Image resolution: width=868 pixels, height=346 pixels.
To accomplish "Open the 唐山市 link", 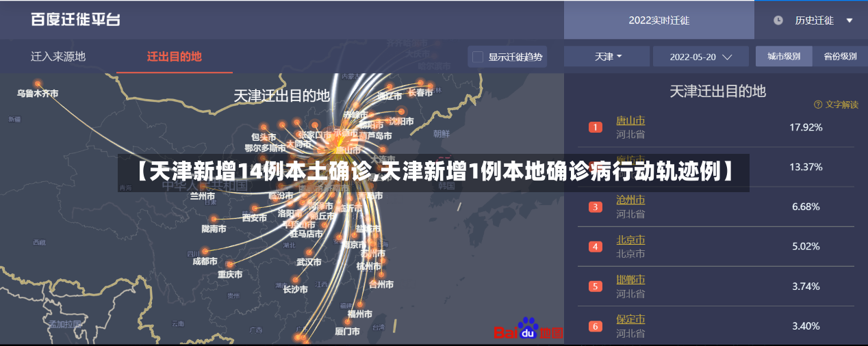I will pyautogui.click(x=630, y=121).
